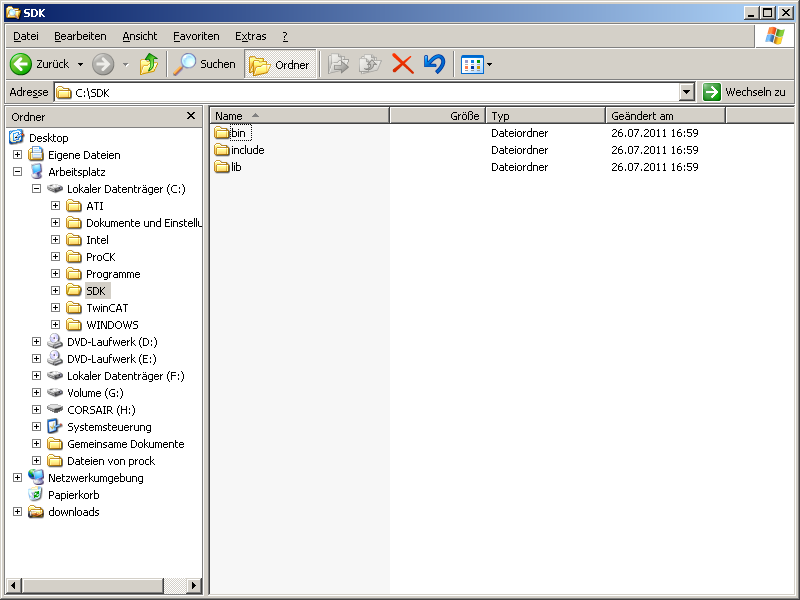Expand the SDK folder node
800x600 pixels.
[x=56, y=290]
